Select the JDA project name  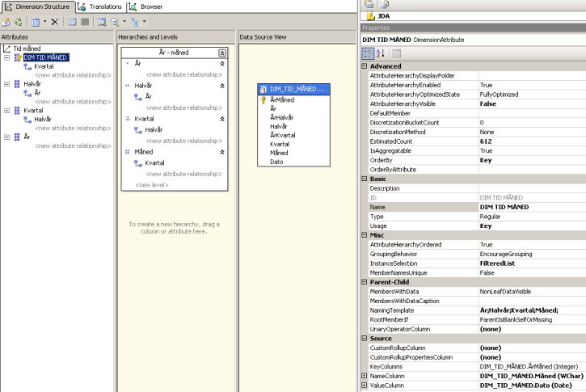pos(383,16)
